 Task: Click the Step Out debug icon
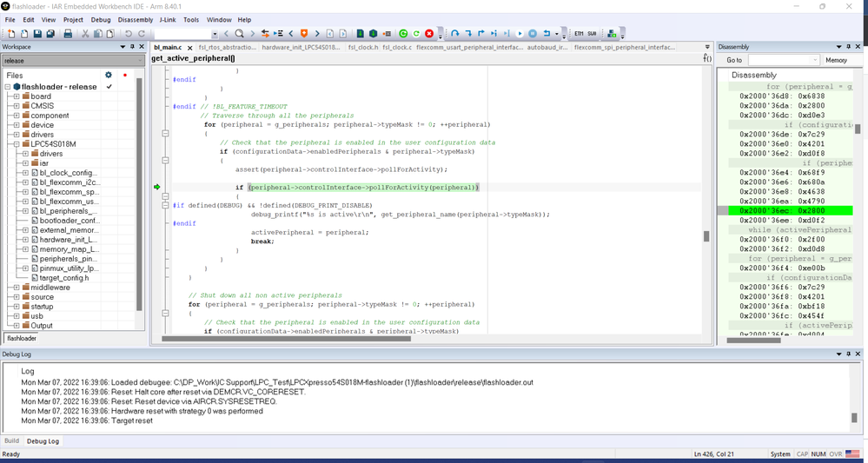[481, 34]
